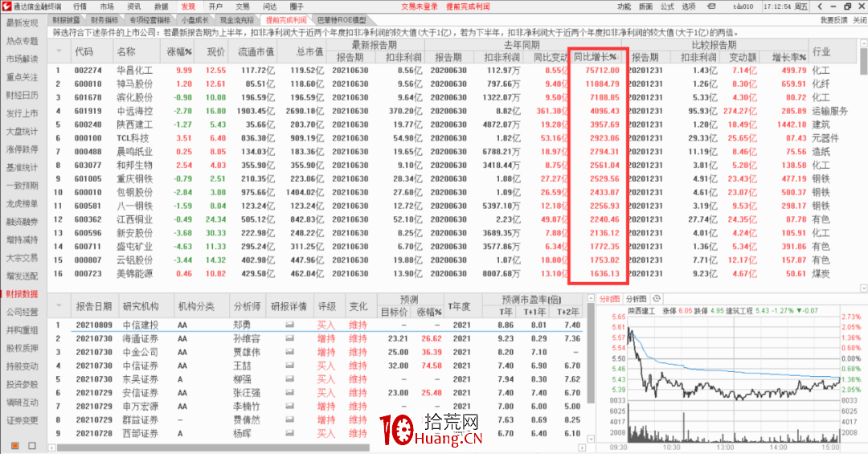
Task: Sort by the 涨幅% column header
Action: pyautogui.click(x=178, y=51)
